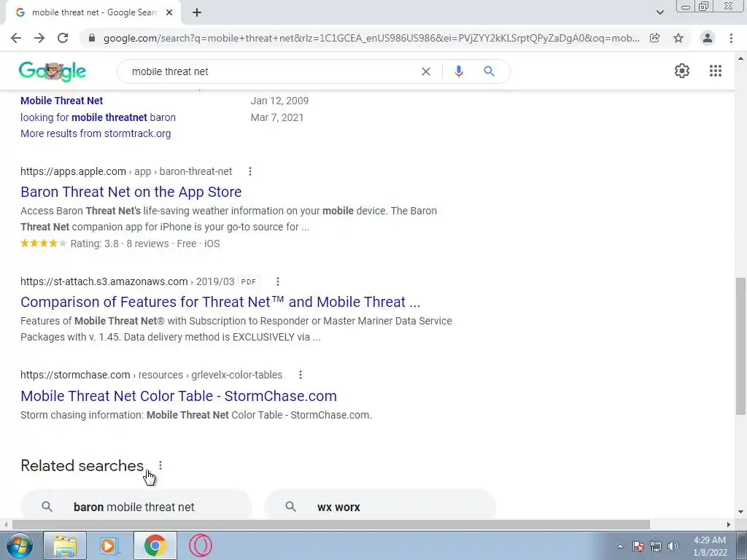This screenshot has height=560, width=747.
Task: Open Google apps grid
Action: click(x=715, y=71)
